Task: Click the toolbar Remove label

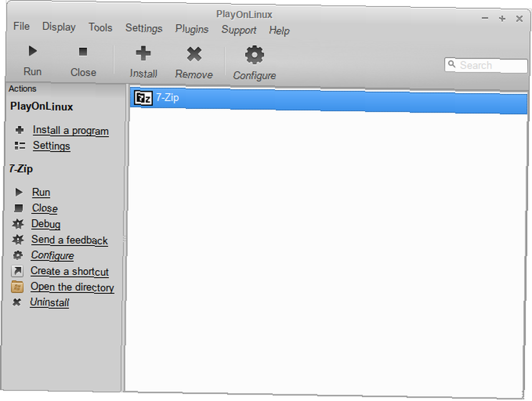Action: pos(194,74)
